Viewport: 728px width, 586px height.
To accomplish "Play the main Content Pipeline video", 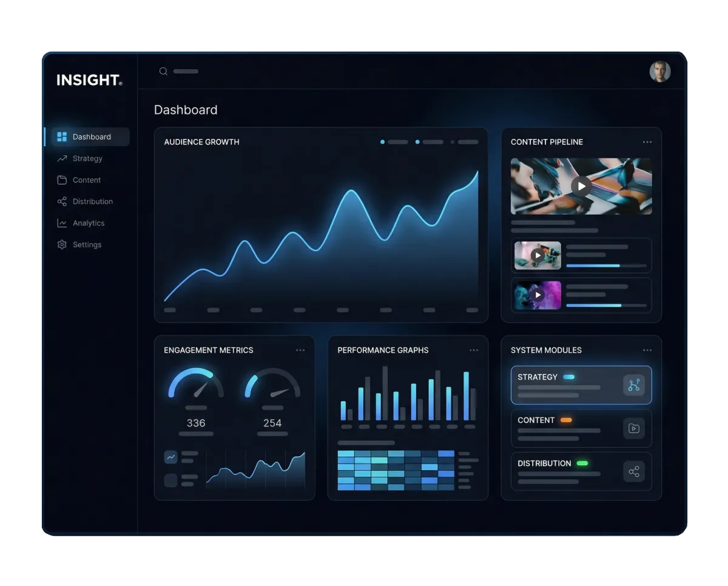I will tap(581, 186).
